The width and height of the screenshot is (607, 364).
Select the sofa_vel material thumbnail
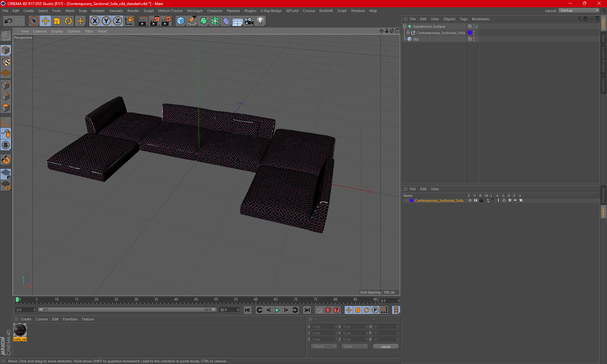(x=20, y=331)
